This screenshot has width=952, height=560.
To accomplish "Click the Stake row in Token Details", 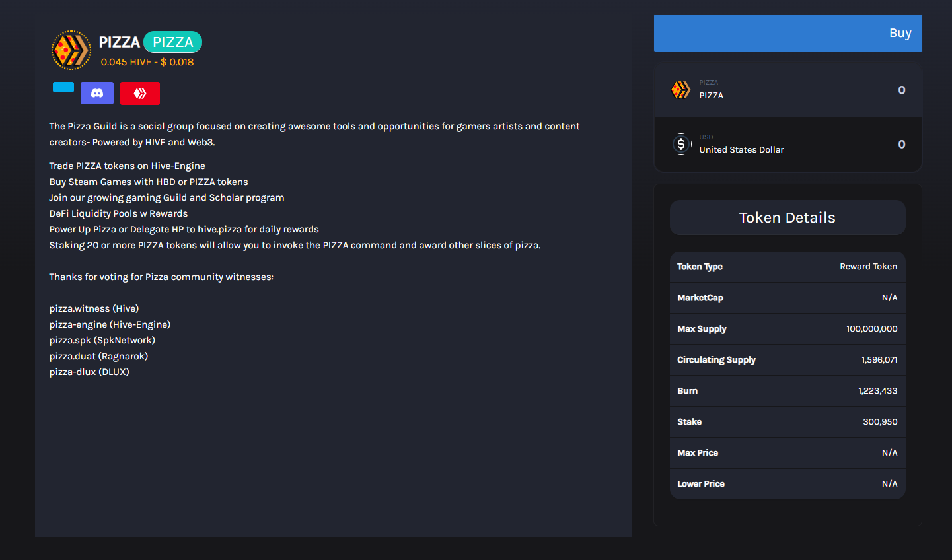I will 787,422.
